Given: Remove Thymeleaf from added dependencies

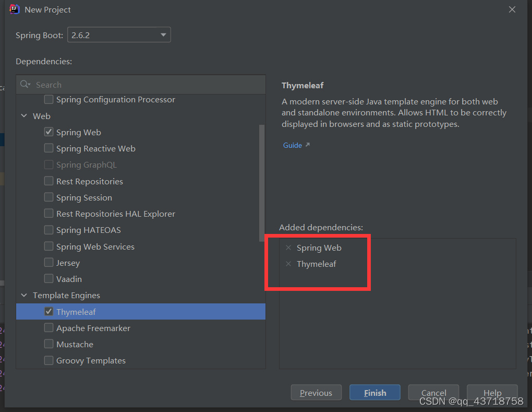Looking at the screenshot, I should [288, 264].
